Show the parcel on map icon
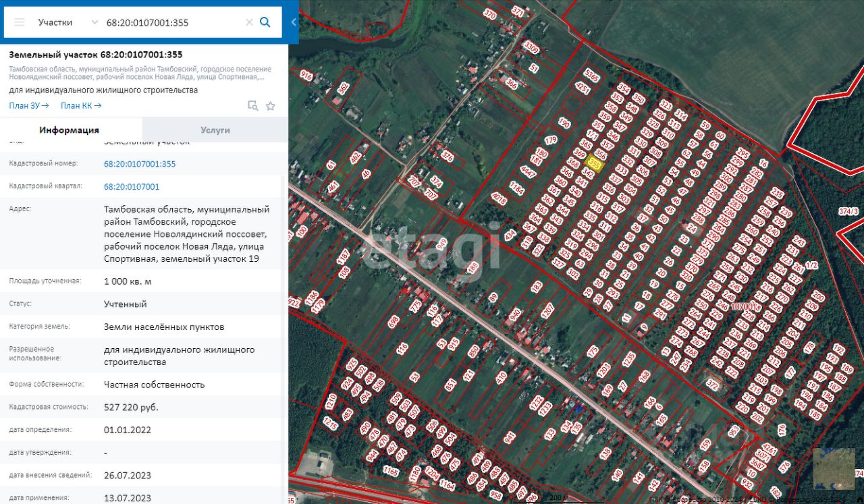 point(253,105)
